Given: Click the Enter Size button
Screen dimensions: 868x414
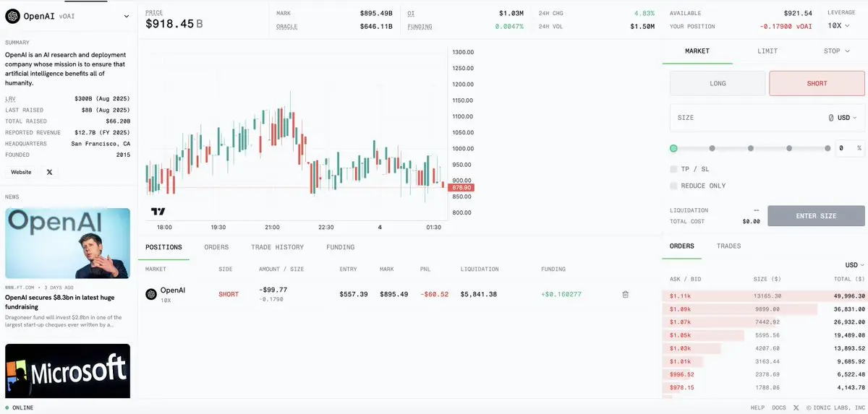Looking at the screenshot, I should click(816, 215).
